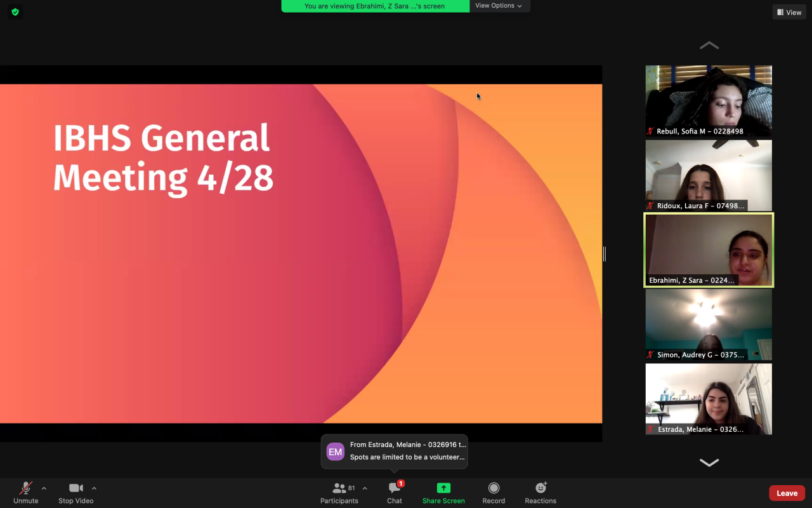The width and height of the screenshot is (812, 508).
Task: Click the 'Rebull, Sofia M – 0228498' name label
Action: 700,131
